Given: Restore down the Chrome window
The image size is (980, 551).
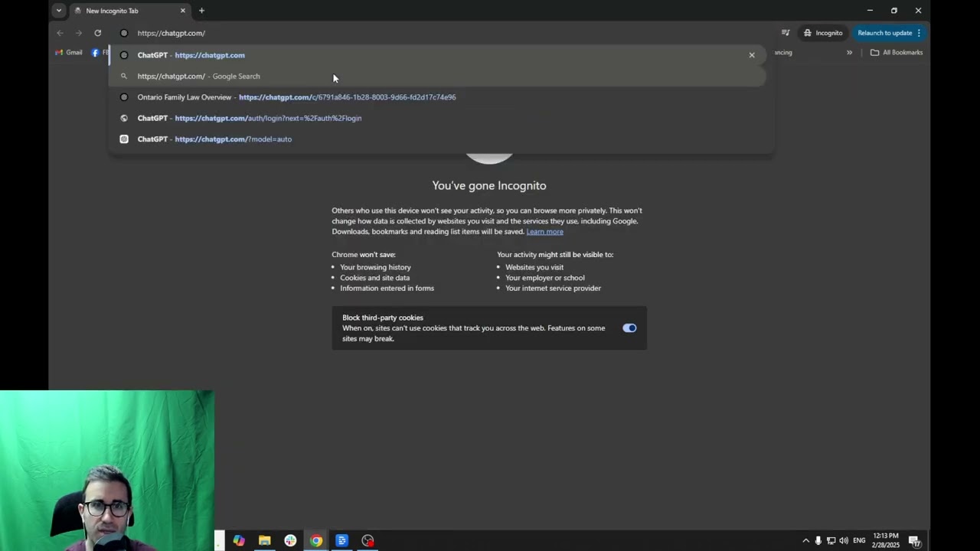Looking at the screenshot, I should click(x=894, y=11).
